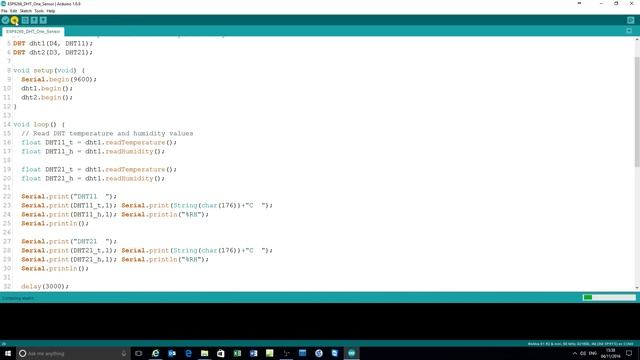This screenshot has height=360, width=640.
Task: Open the Action Center notification icon
Action: (629, 353)
